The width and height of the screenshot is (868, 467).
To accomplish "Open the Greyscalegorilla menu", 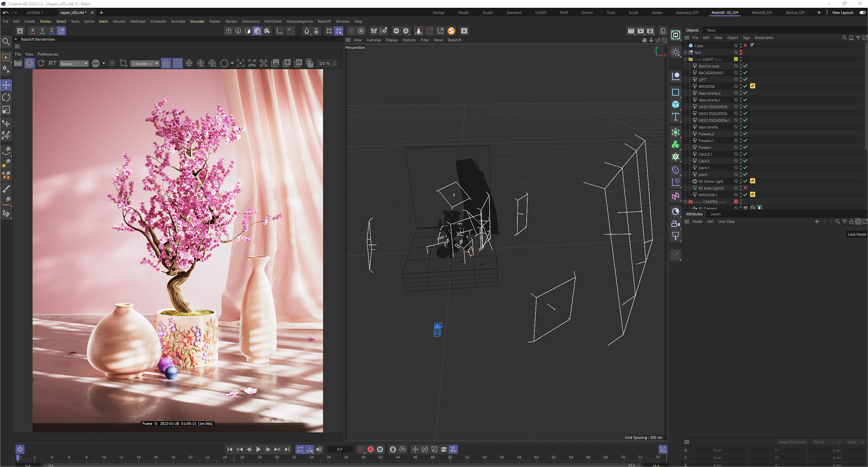I will click(299, 21).
